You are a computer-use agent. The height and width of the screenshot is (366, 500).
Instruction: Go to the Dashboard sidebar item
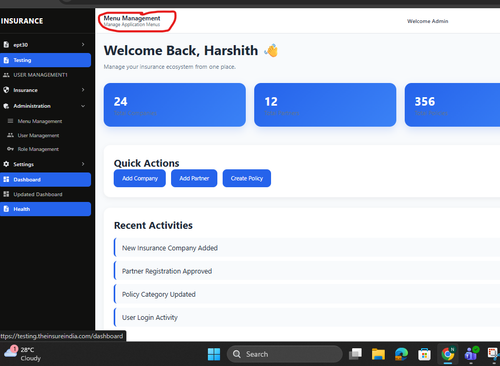(x=45, y=179)
